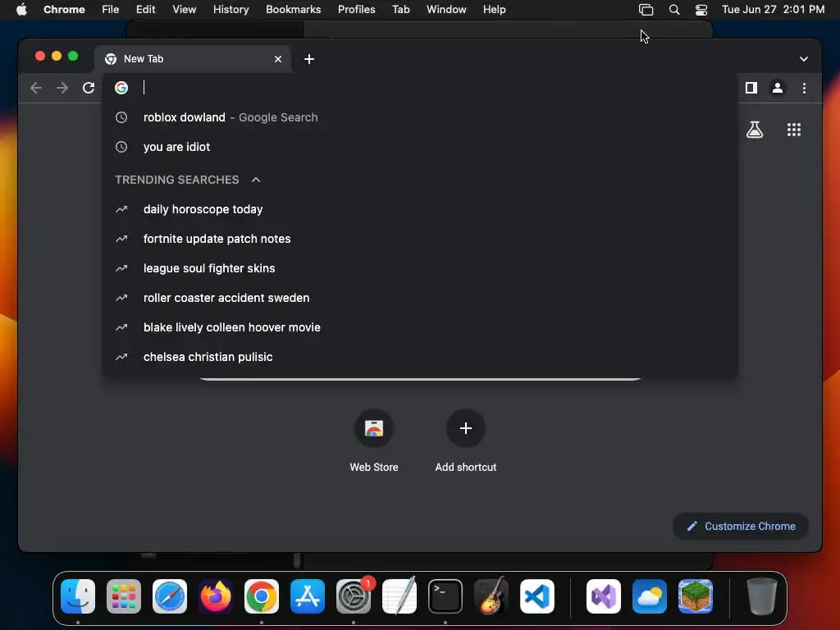Collapse the Trending Searches section

pyautogui.click(x=256, y=180)
